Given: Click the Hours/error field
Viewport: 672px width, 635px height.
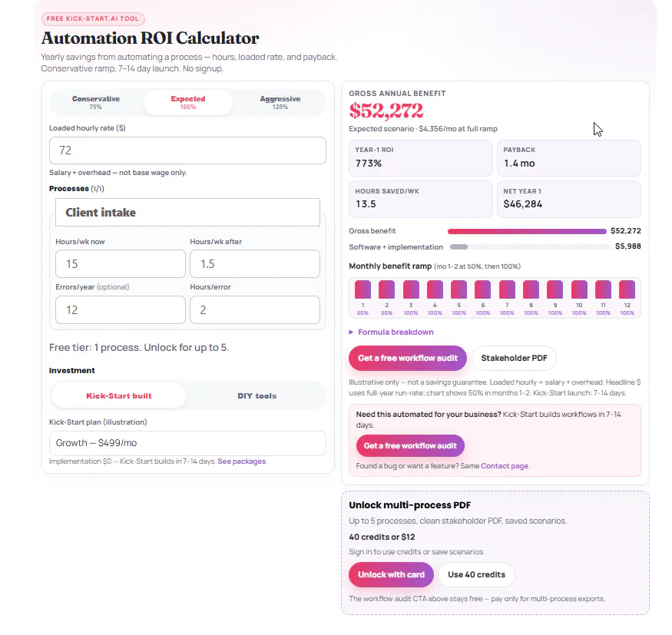Looking at the screenshot, I should click(255, 309).
